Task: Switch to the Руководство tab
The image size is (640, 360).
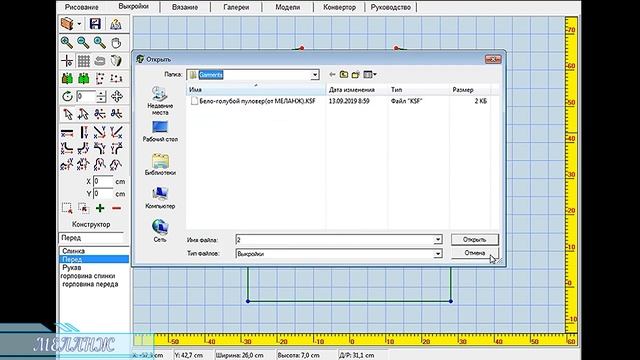Action: pyautogui.click(x=391, y=7)
